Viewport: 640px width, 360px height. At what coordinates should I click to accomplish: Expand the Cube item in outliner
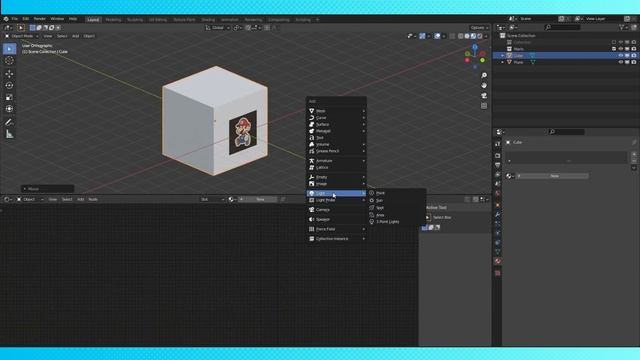[x=502, y=56]
